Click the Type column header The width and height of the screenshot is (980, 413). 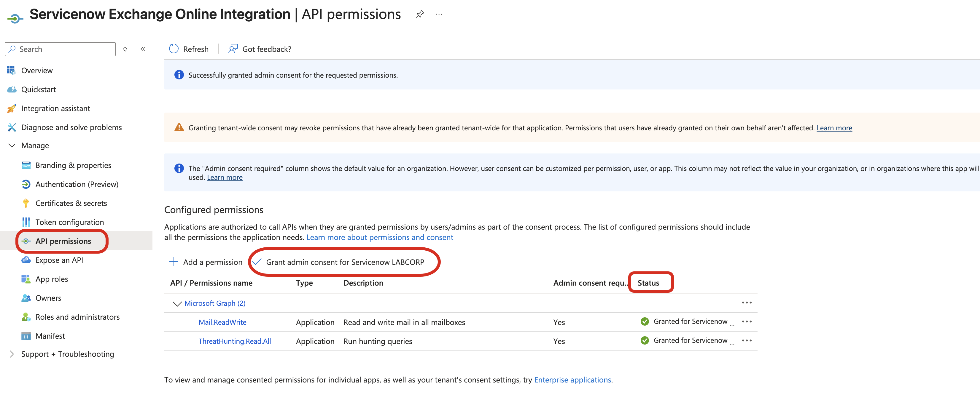(304, 283)
